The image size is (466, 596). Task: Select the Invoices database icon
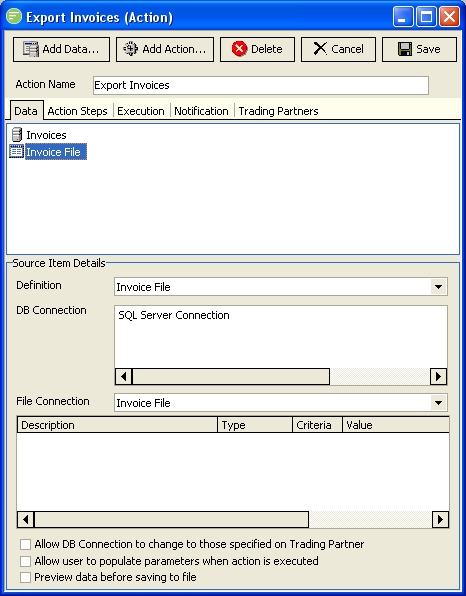point(17,135)
